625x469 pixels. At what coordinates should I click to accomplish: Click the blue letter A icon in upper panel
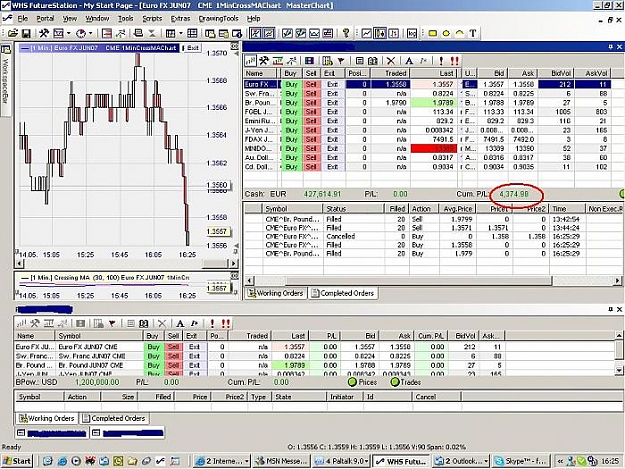[409, 61]
